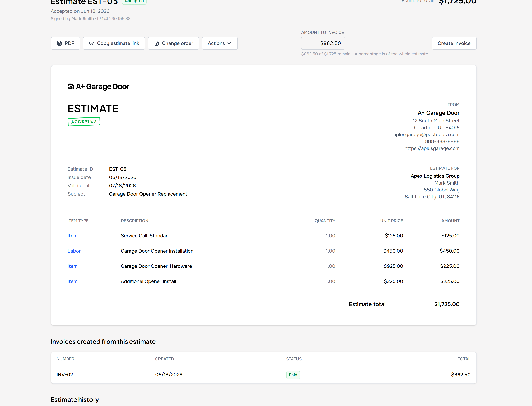Click the A+ Garage Door logo
Screen dimensions: 532x406
tap(98, 87)
